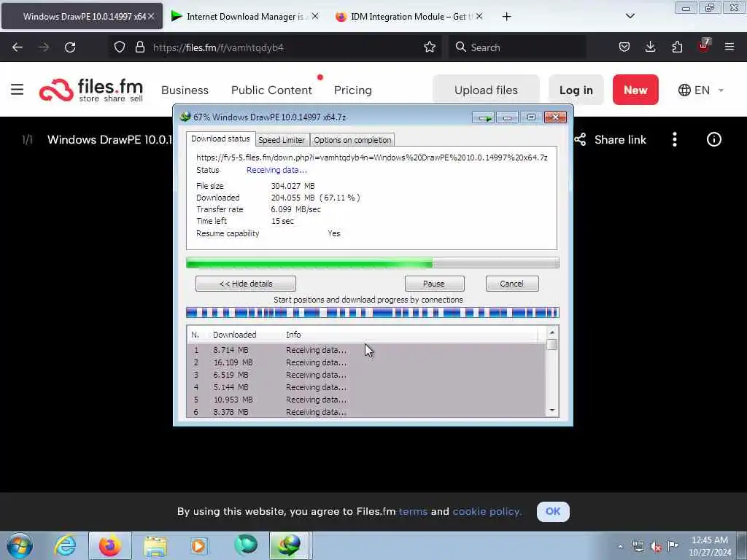This screenshot has height=560, width=747.
Task: Switch to Firefox on the taskbar
Action: 109,545
